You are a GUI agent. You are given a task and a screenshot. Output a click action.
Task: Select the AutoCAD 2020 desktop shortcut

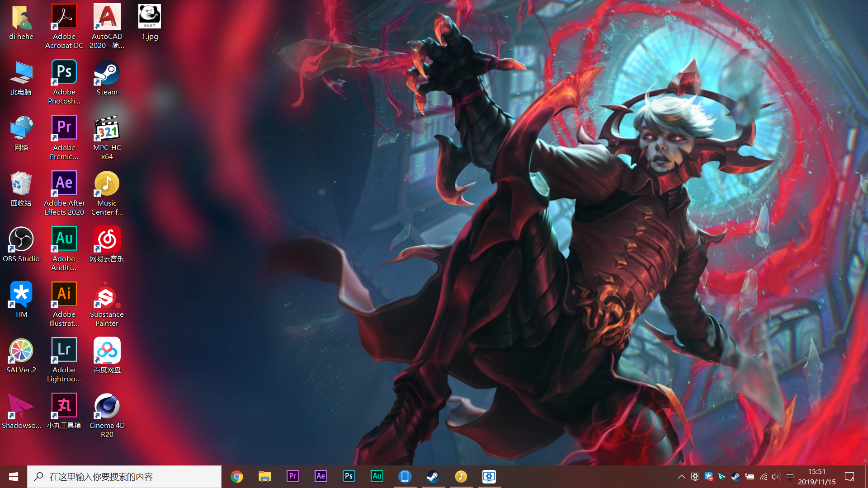point(107,26)
